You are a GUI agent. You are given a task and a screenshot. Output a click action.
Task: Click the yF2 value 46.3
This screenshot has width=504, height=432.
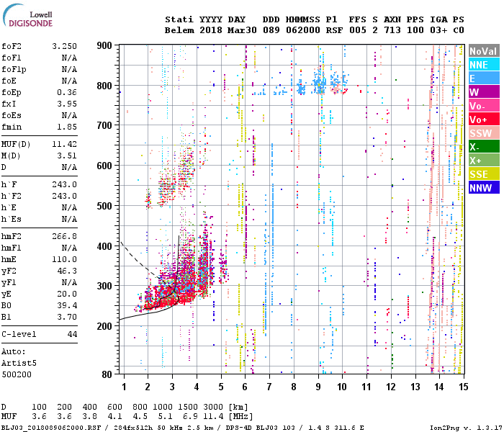(67, 271)
